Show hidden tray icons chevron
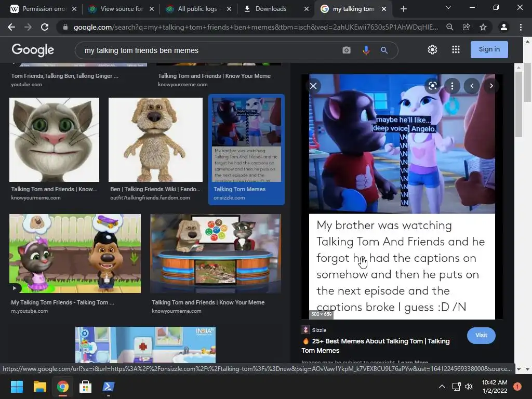 tap(442, 387)
